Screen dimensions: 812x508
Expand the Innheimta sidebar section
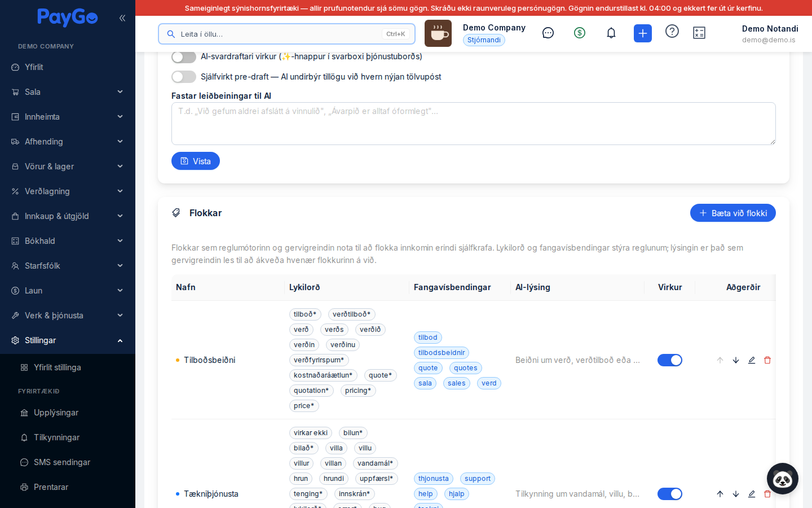click(68, 117)
